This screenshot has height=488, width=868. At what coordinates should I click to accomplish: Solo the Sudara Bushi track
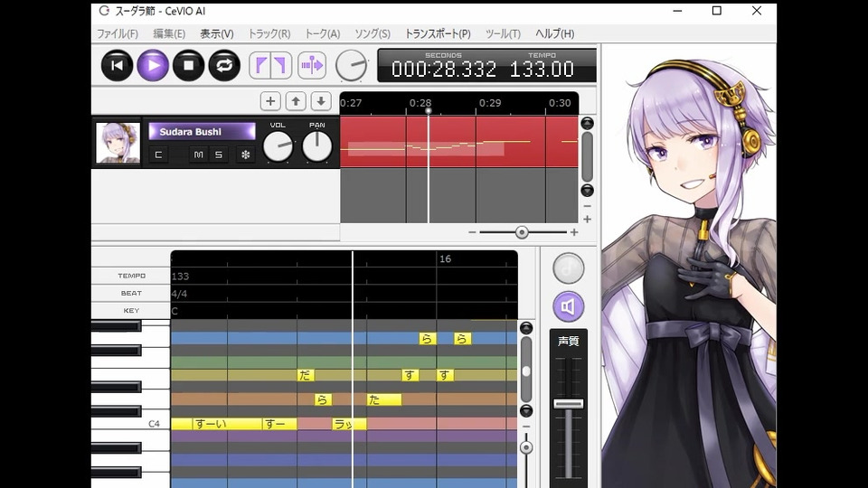(x=219, y=155)
